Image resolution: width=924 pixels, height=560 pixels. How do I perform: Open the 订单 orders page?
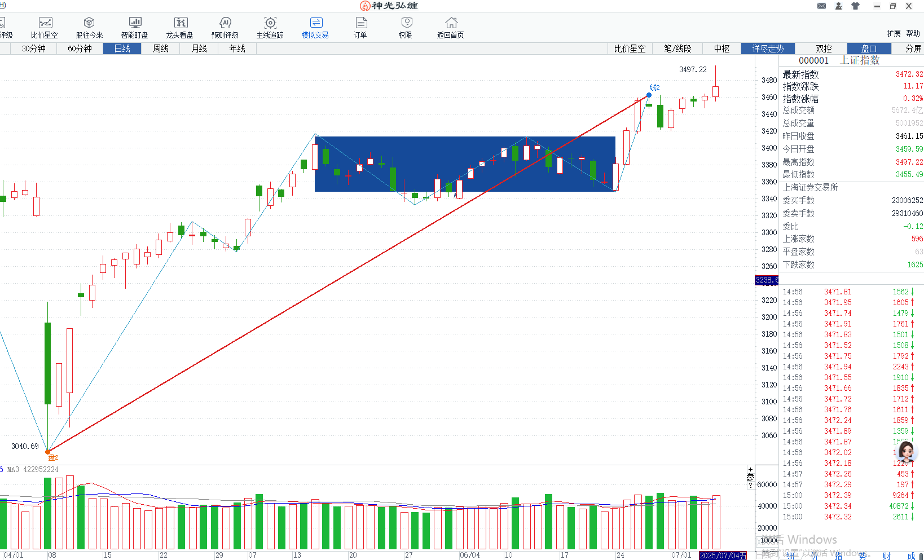360,27
